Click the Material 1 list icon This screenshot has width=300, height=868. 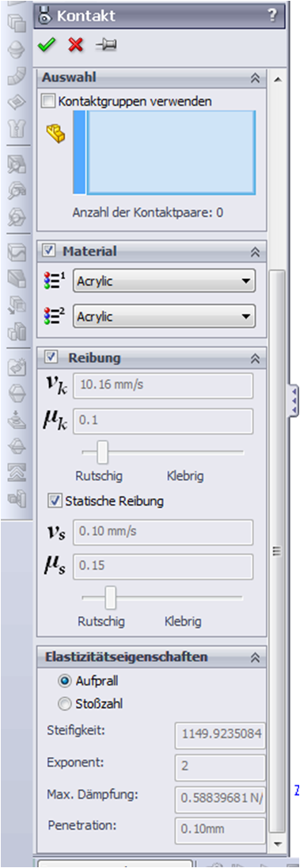click(x=54, y=281)
